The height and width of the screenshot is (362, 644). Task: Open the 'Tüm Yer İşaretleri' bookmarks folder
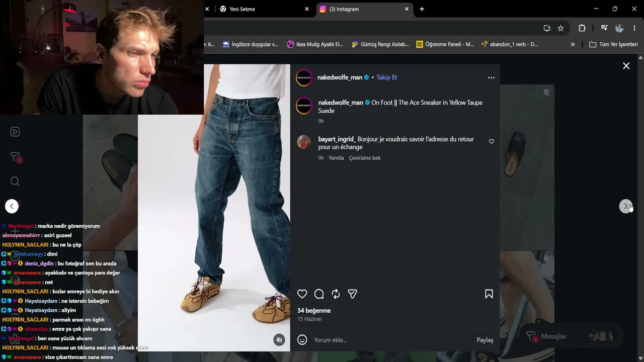(614, 44)
